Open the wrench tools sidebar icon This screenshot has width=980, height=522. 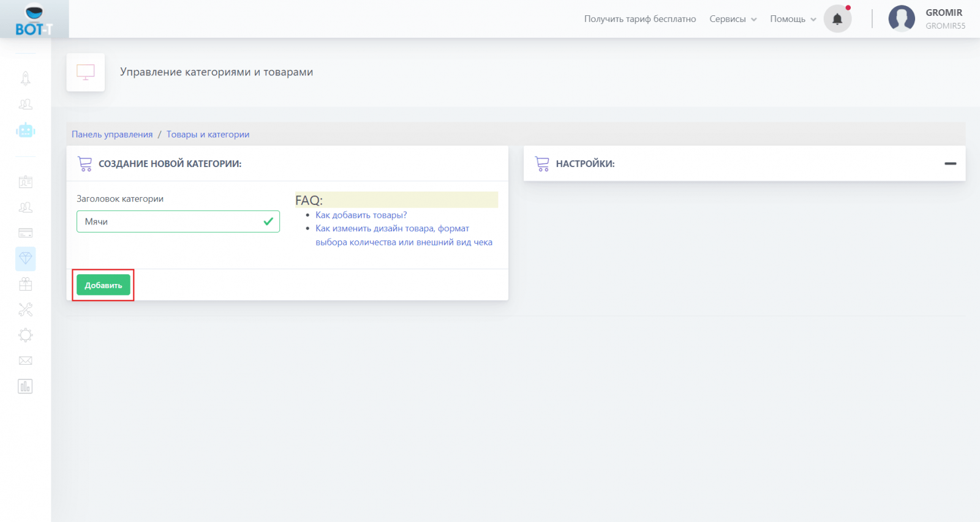tap(25, 310)
